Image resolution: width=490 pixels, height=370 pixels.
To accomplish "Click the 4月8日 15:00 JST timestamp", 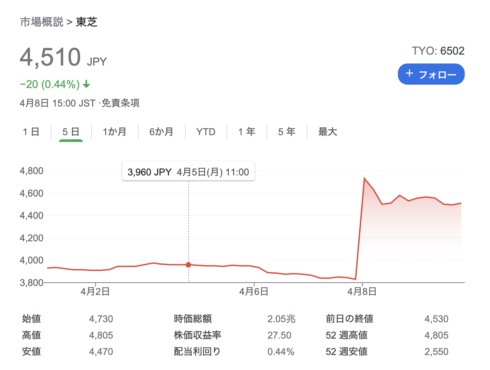I will [x=57, y=103].
